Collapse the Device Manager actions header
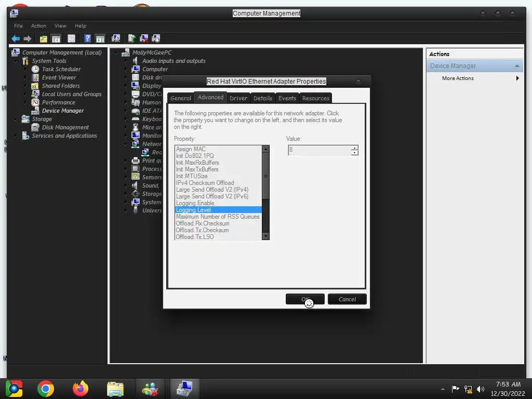Image resolution: width=532 pixels, height=399 pixels. tap(517, 66)
